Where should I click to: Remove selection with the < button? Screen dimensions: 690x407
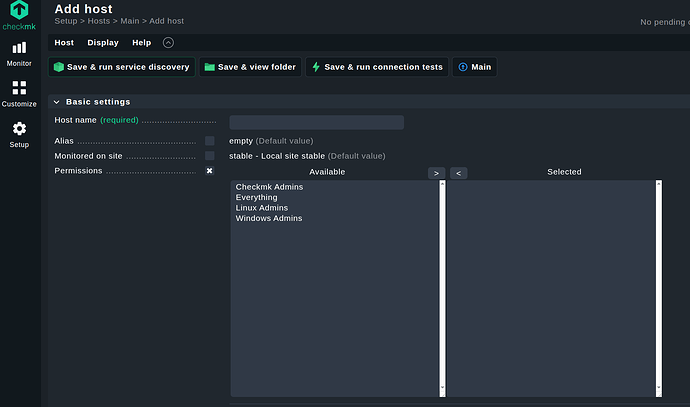point(458,173)
